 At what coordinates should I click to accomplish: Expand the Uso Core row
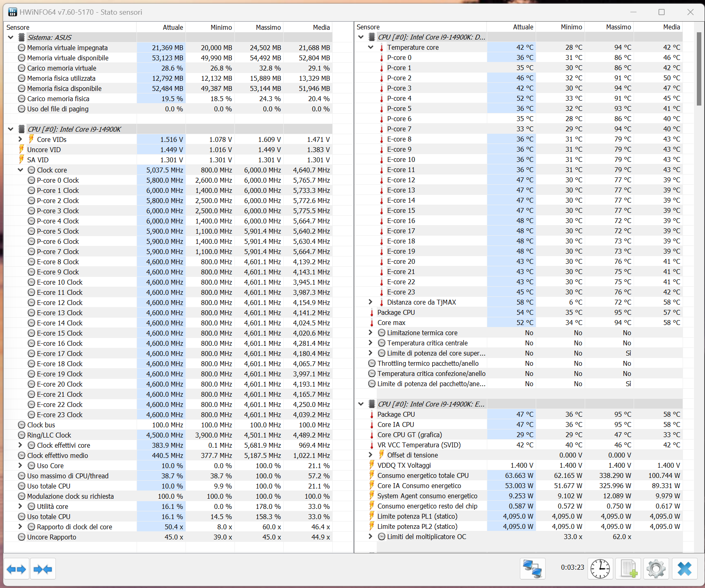20,466
